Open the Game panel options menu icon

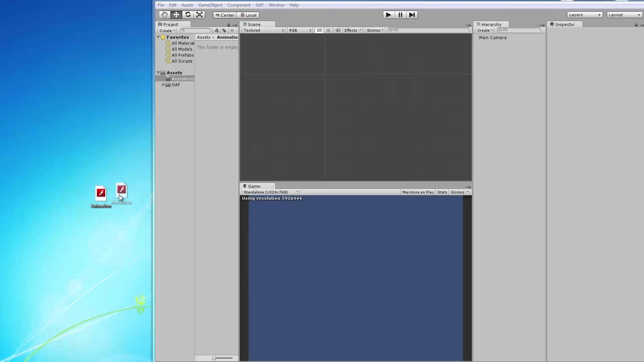click(x=468, y=187)
